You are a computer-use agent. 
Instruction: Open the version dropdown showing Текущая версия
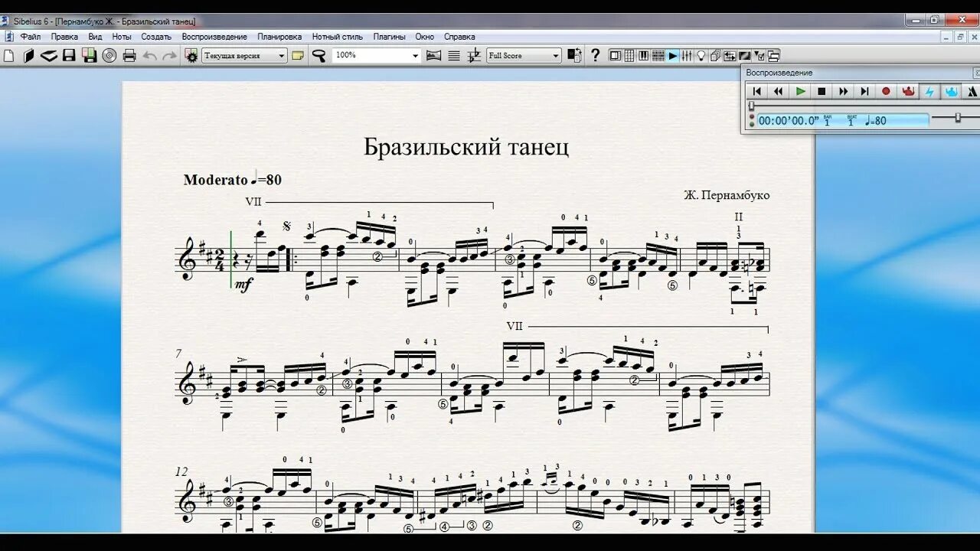coord(244,55)
